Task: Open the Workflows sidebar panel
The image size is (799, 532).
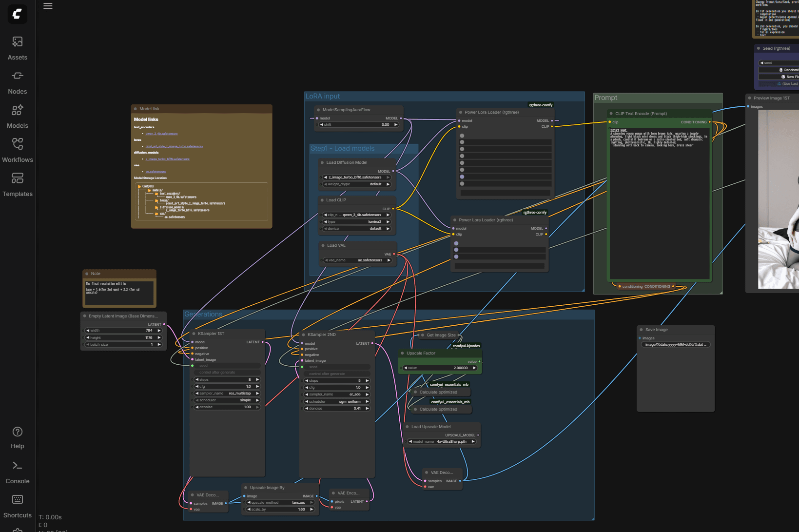Action: (x=18, y=150)
